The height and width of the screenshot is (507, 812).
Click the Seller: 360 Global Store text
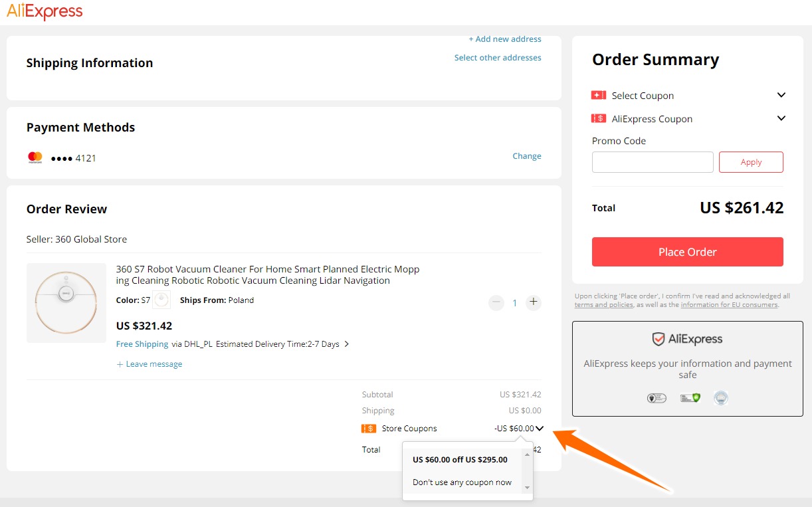click(76, 239)
